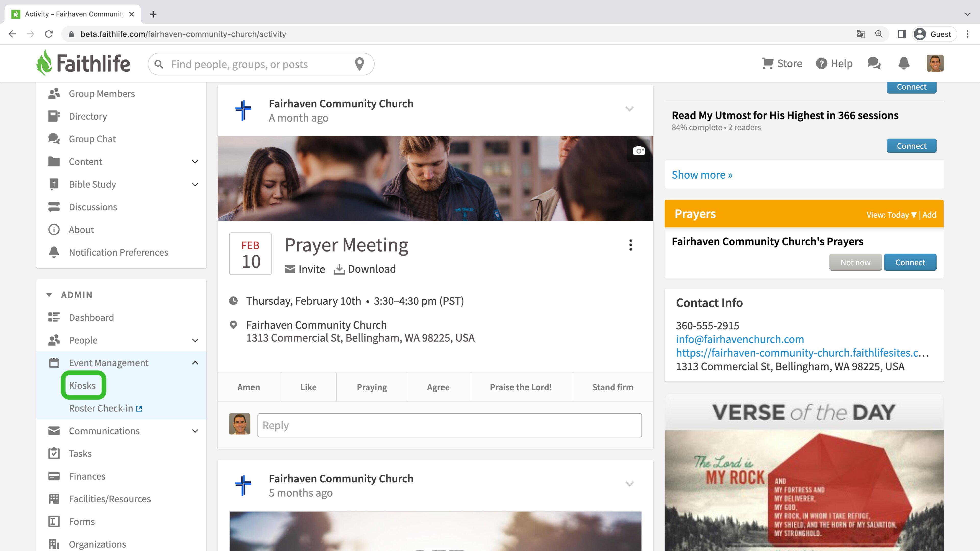Open a new browser tab
The image size is (980, 551).
[153, 14]
